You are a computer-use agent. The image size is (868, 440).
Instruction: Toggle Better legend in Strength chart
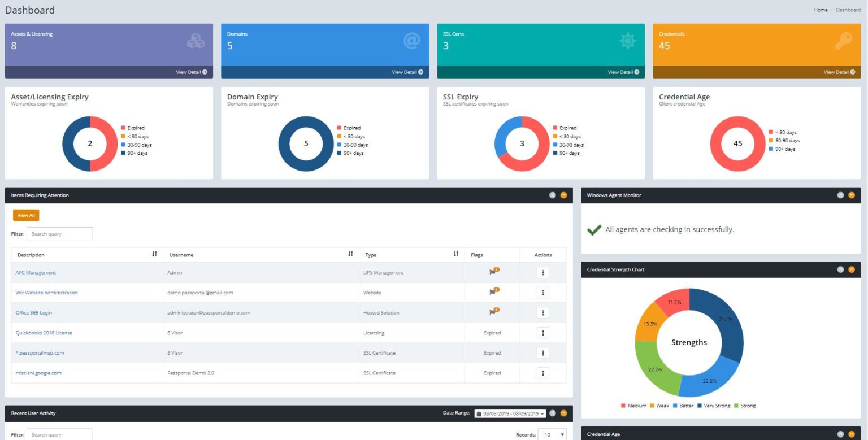683,406
